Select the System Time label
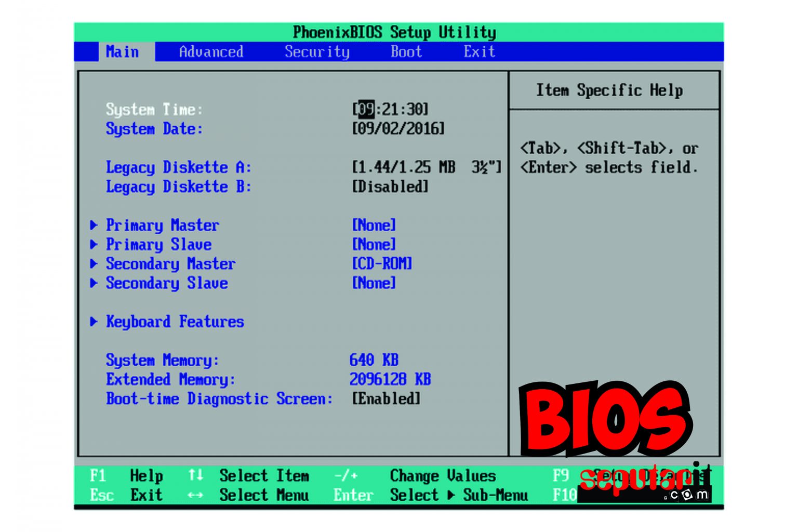798x532 pixels. [154, 110]
